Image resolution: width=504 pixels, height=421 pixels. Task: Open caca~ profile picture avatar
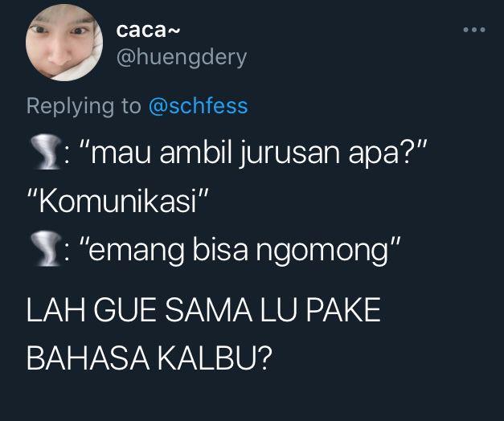click(x=64, y=43)
